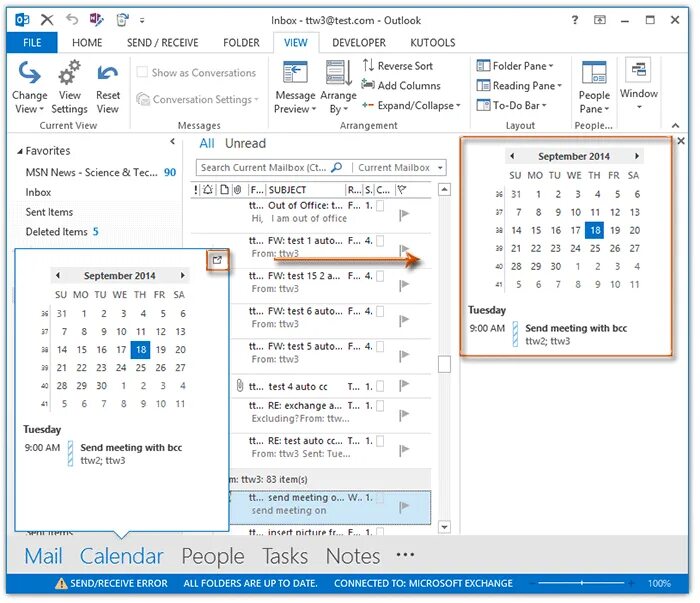Click Reverse Sort

[398, 66]
